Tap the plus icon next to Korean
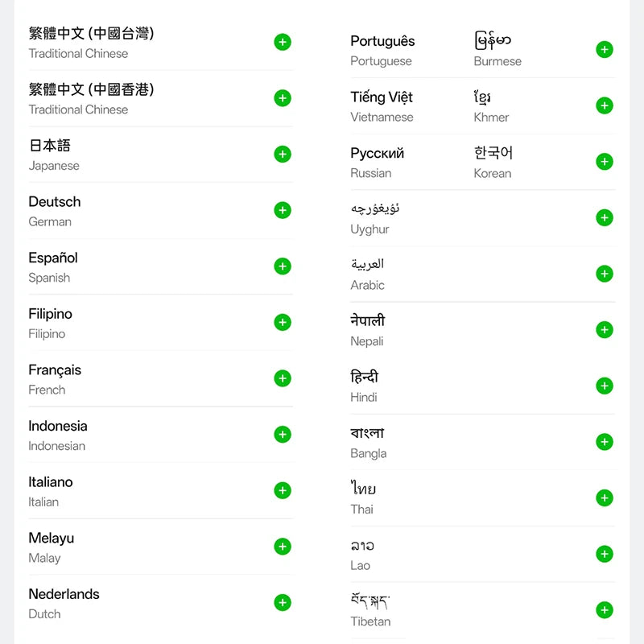644x644 pixels. click(605, 162)
